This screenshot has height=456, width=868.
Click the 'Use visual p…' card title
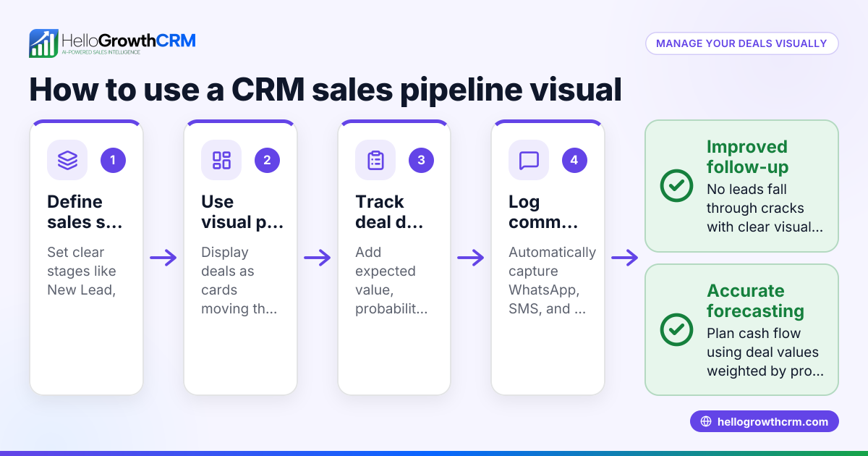[242, 212]
